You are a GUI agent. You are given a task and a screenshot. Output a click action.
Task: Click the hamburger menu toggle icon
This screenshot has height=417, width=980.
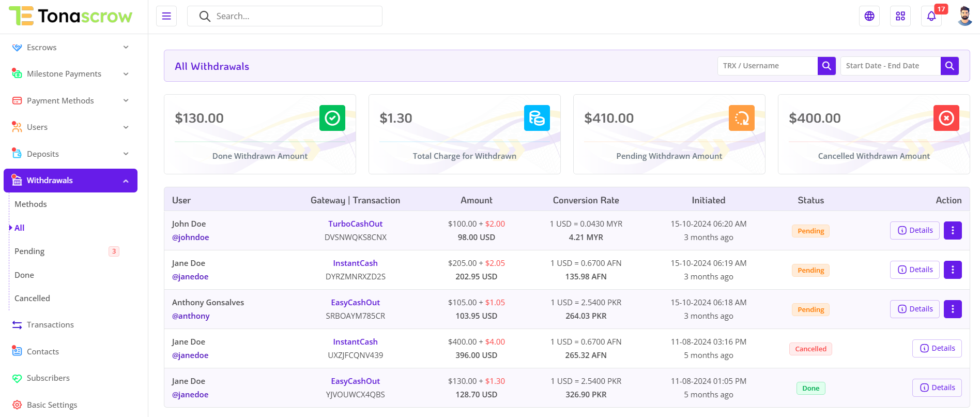pos(166,16)
